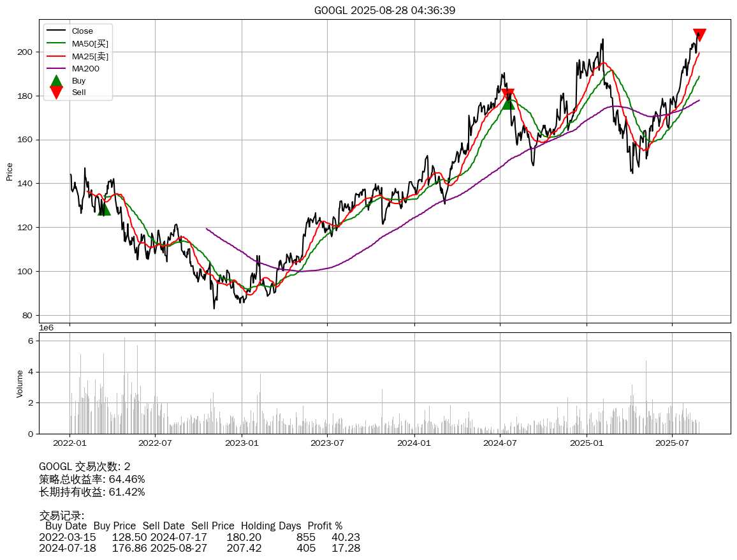
Task: Click the 2022-03-15 buy date in trade record
Action: [68, 537]
